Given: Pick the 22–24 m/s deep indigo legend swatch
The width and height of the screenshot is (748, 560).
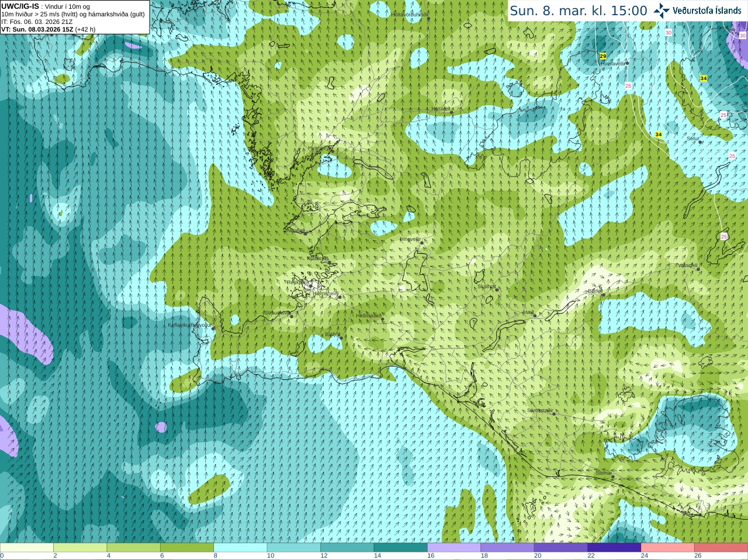Looking at the screenshot, I should (x=614, y=548).
